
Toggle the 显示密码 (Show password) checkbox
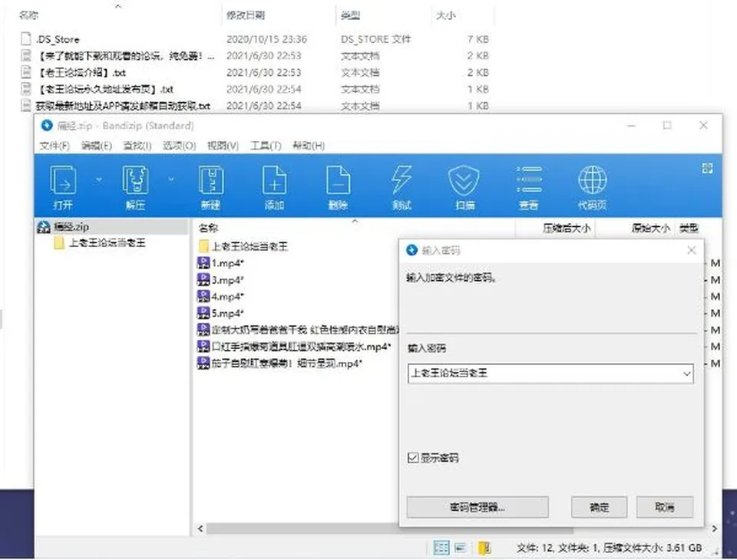click(x=413, y=457)
